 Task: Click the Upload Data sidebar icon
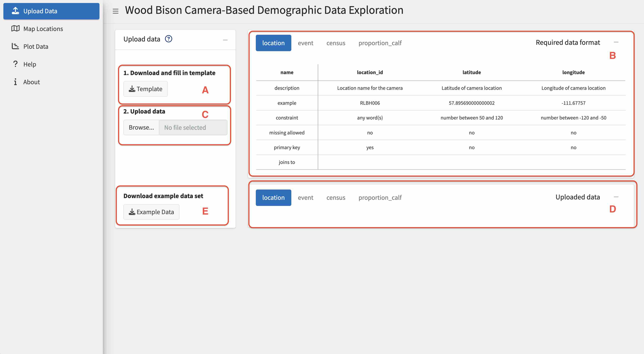coord(16,11)
